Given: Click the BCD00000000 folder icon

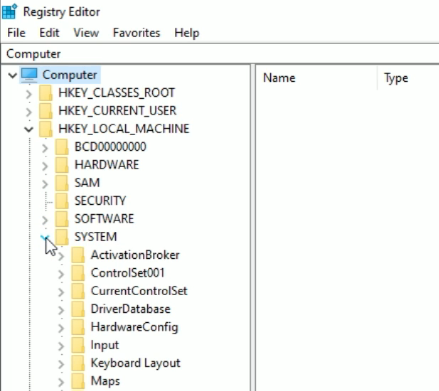Looking at the screenshot, I should (x=62, y=147).
